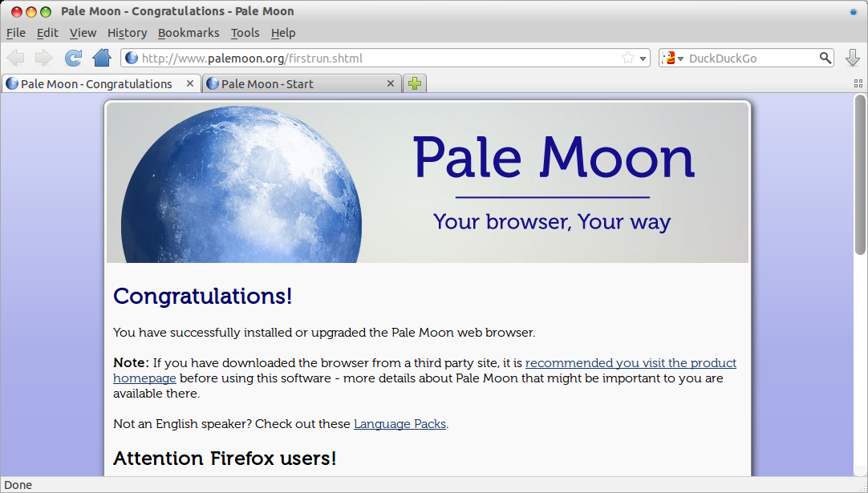This screenshot has width=868, height=493.
Task: Click the site identity globe in address bar
Action: tap(132, 58)
